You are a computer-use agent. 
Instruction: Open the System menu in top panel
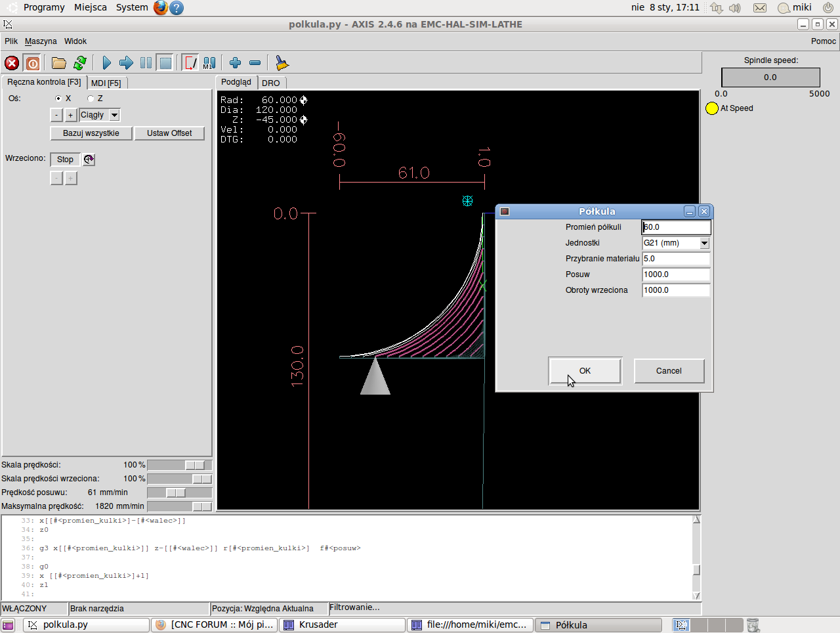coord(132,7)
